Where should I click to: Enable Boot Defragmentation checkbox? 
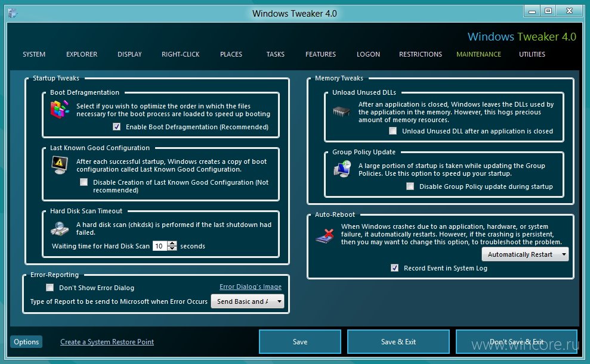[117, 126]
